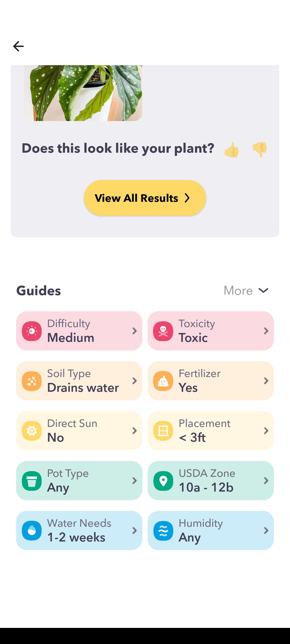Image resolution: width=290 pixels, height=644 pixels.
Task: Select the Soil Type Drains water card
Action: [x=79, y=381]
